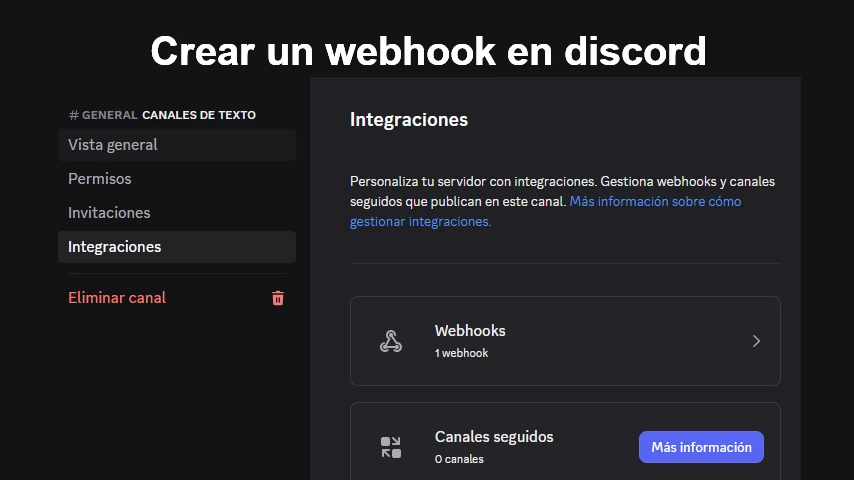Click the Canales seguidos arrows icon
Screen dimensions: 854x480
391,447
